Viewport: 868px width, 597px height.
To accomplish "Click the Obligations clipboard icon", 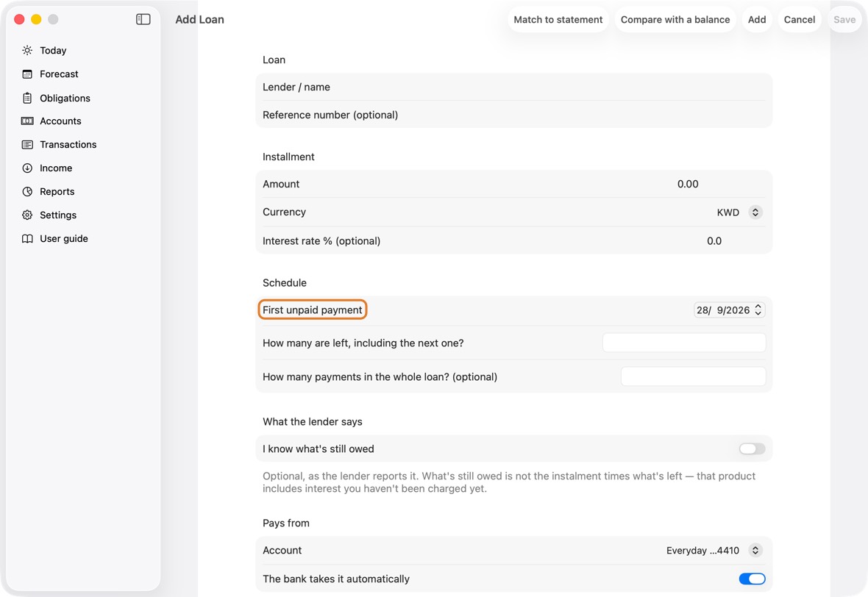I will tap(27, 98).
